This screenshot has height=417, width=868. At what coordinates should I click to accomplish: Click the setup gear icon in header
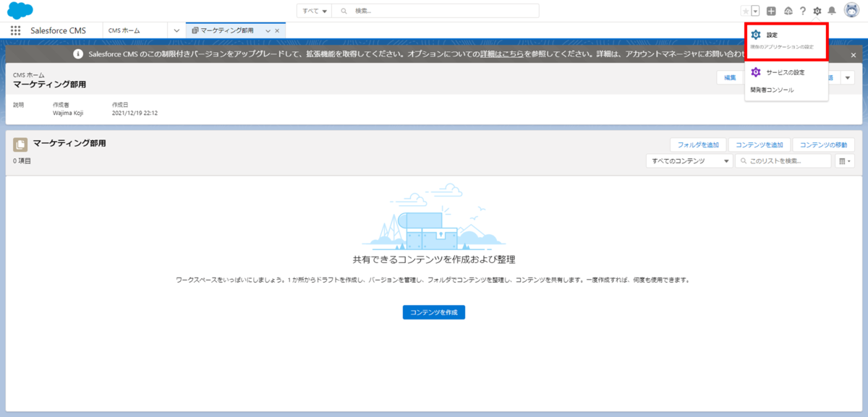817,11
